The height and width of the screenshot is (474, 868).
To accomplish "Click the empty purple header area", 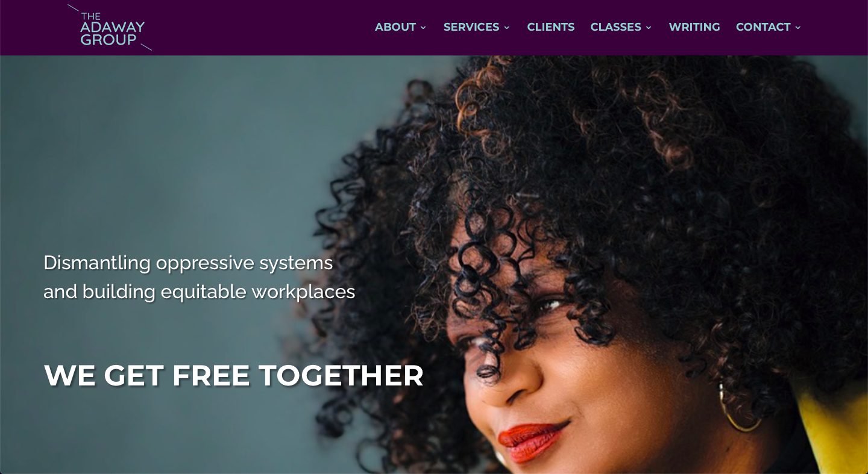I will click(x=259, y=28).
